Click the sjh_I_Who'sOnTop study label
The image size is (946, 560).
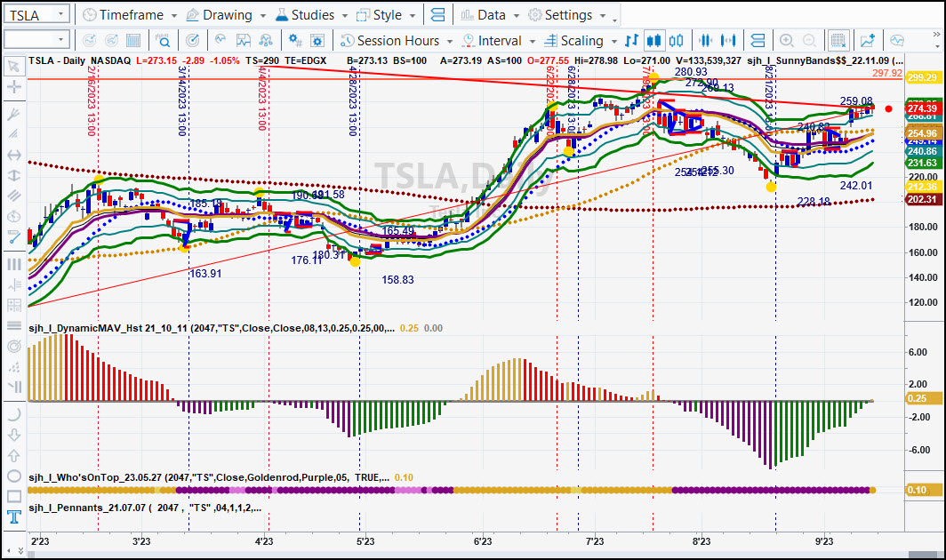click(x=208, y=477)
